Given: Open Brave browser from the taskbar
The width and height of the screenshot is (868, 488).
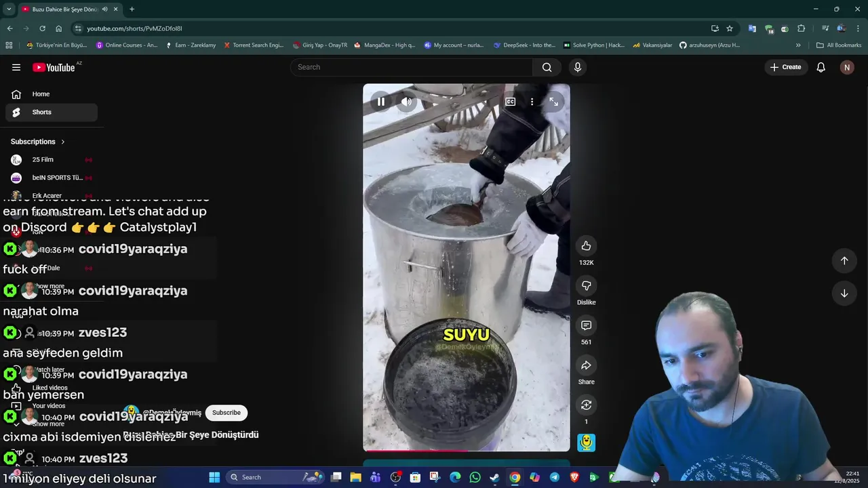Looking at the screenshot, I should coord(574,477).
